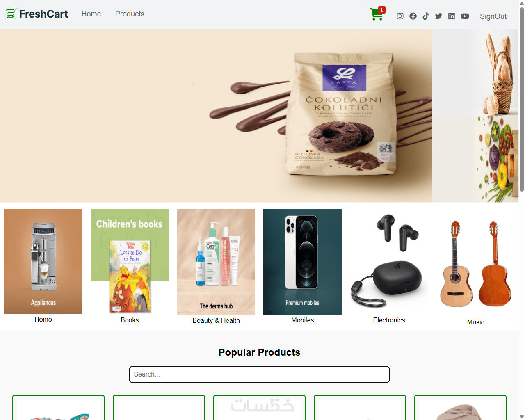Click the FreshCart logo
The height and width of the screenshot is (420, 525).
click(x=37, y=14)
